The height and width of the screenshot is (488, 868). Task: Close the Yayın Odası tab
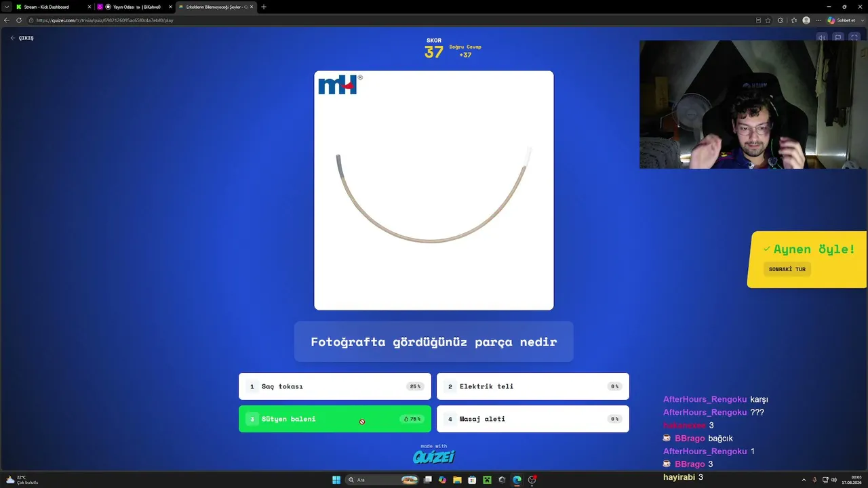tap(170, 7)
